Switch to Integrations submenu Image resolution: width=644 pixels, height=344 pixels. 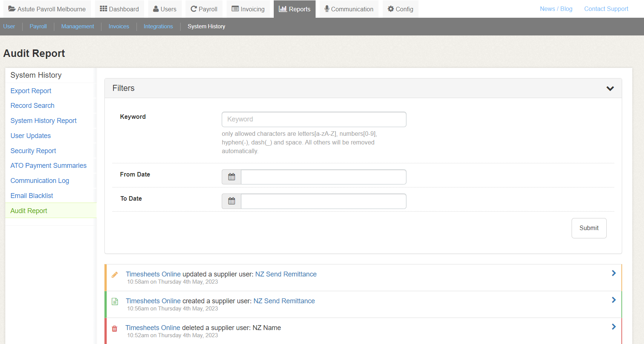click(158, 26)
